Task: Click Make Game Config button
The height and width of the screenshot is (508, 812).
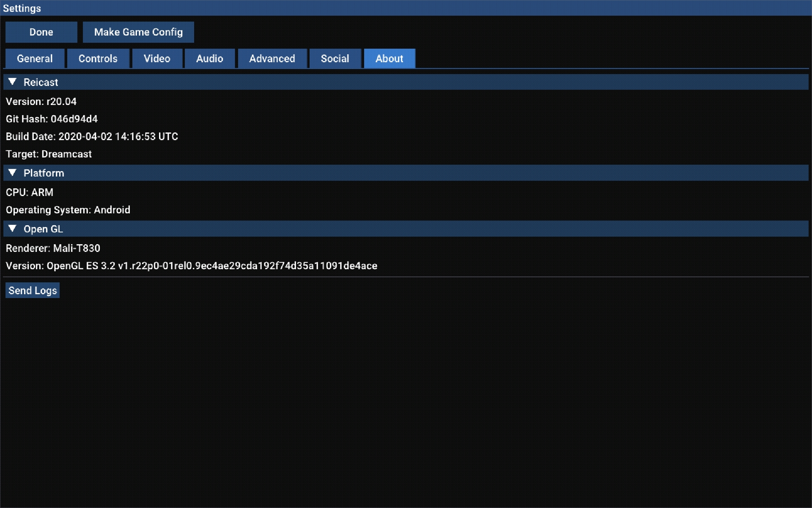Action: (138, 32)
